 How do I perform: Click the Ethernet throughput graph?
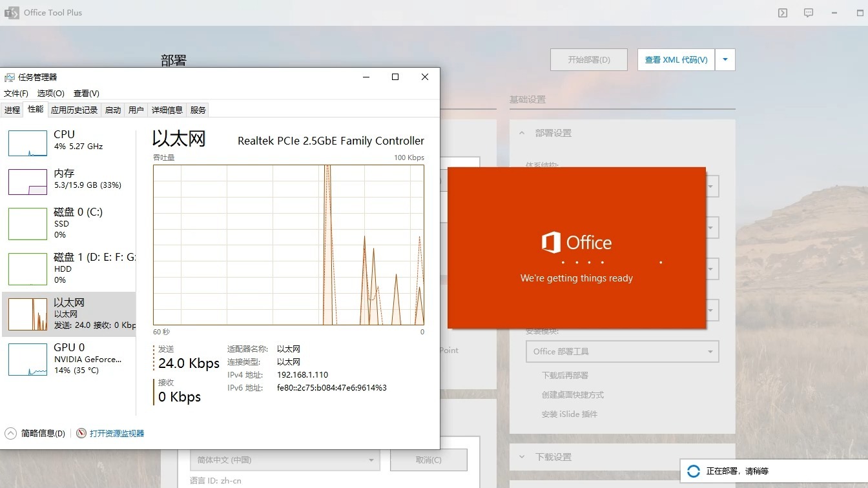(289, 245)
